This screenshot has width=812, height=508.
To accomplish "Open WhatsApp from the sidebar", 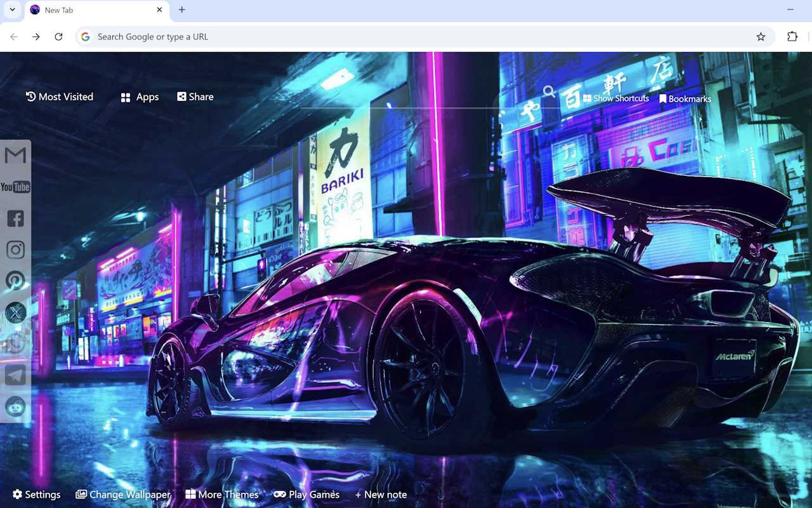I will click(15, 344).
